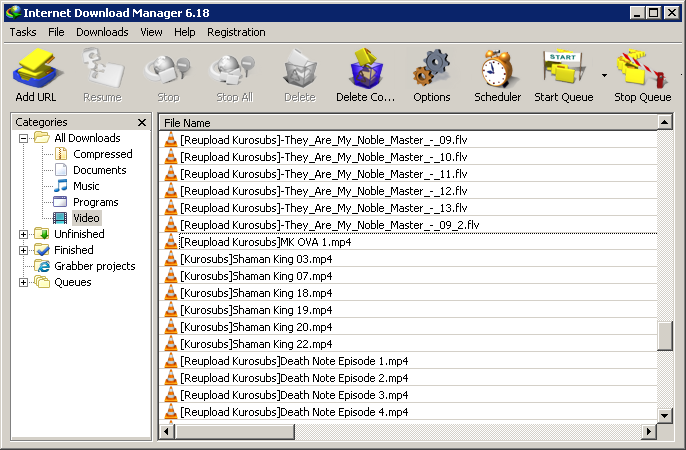Open the Downloads menu

click(x=102, y=32)
